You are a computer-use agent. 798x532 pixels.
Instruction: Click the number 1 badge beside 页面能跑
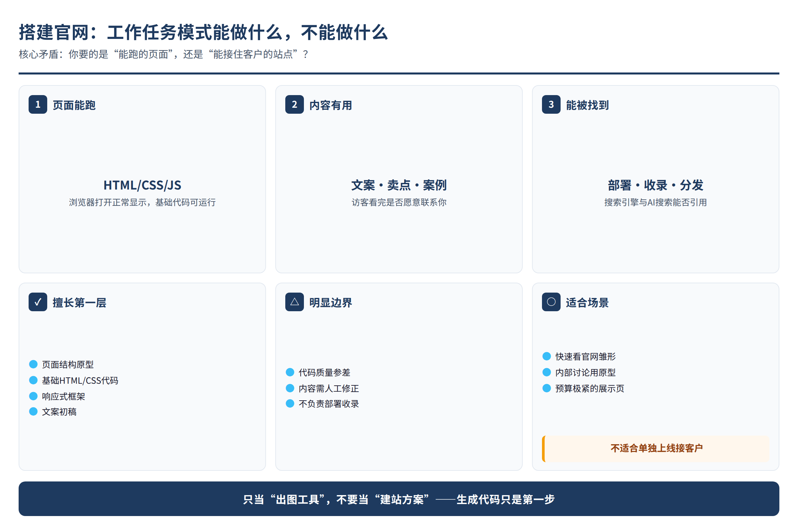point(38,104)
